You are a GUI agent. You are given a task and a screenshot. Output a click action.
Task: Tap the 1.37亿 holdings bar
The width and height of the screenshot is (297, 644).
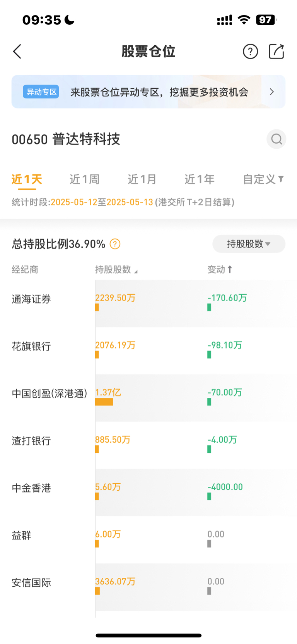[x=104, y=402]
